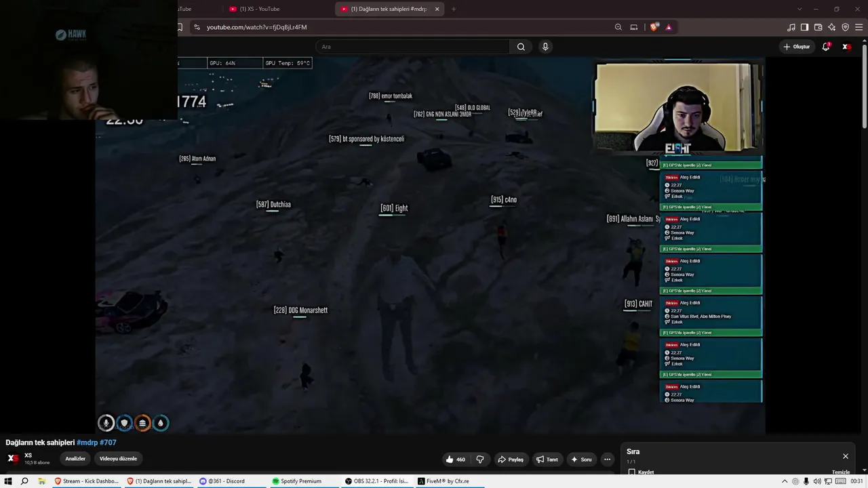
Task: Open Windows taskbar search
Action: pos(24,481)
